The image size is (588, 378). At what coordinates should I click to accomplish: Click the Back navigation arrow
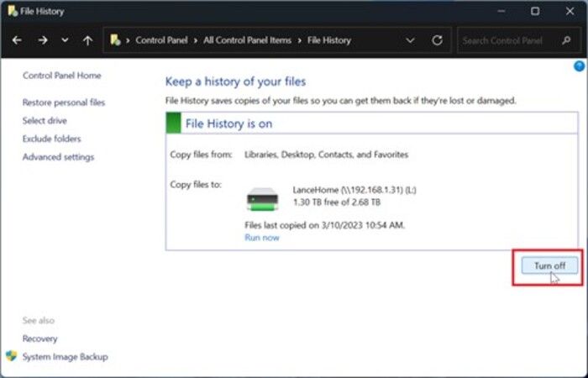point(17,40)
